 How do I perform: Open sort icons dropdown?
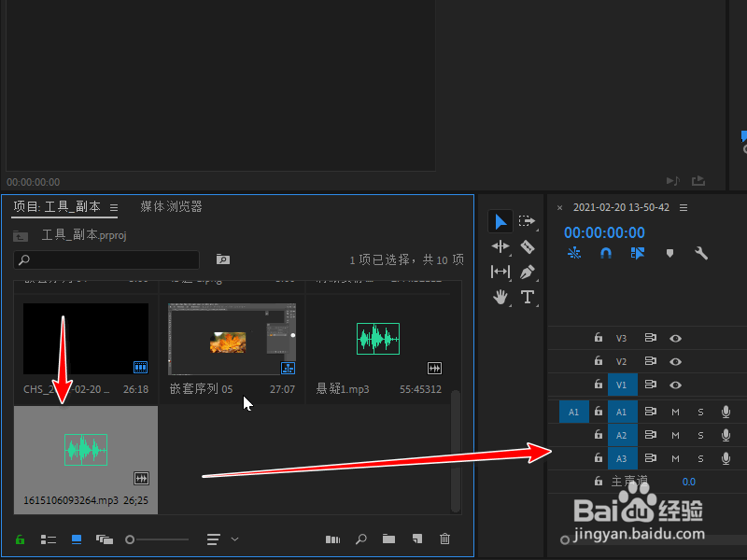[x=222, y=539]
